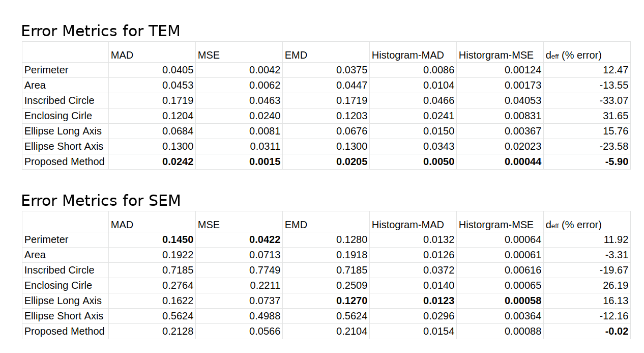644x353 pixels.
Task: Click the Perimeter row label in TEM table
Action: tap(46, 70)
